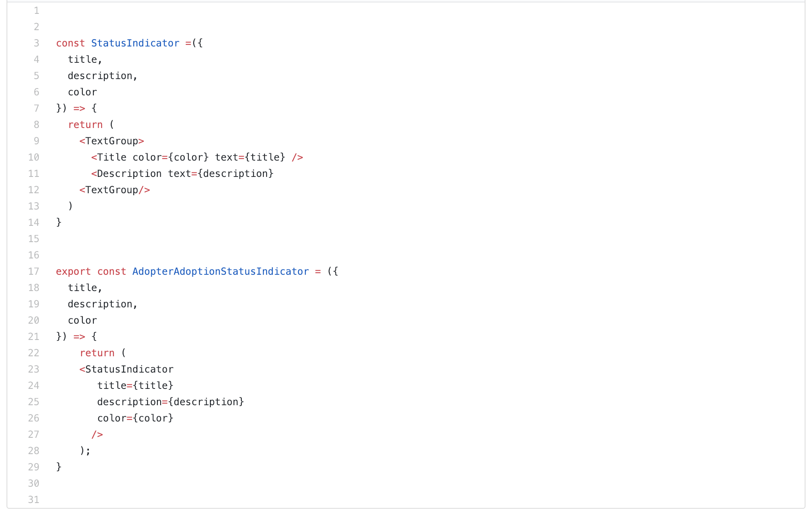Click the StatusIndicator component name on line 3
The width and height of the screenshot is (812, 512).
pyautogui.click(x=135, y=43)
